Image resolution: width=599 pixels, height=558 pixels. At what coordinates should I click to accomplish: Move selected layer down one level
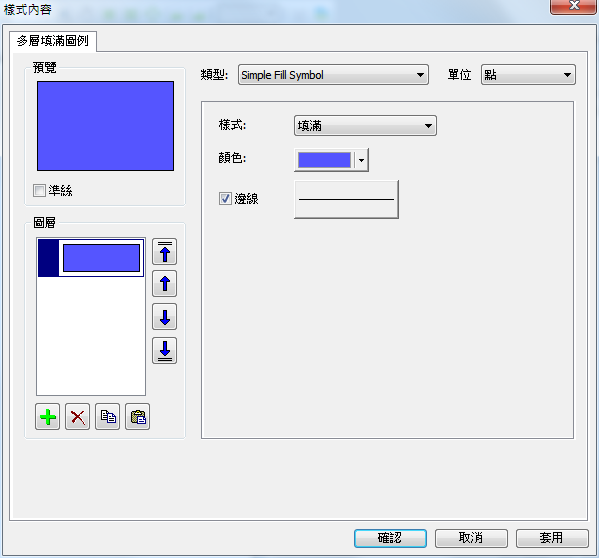pos(164,317)
